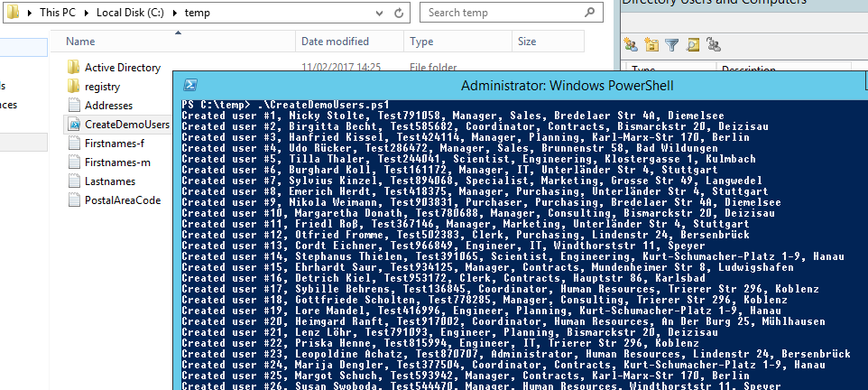The height and width of the screenshot is (390, 868).
Task: Open address bar history dropdown
Action: coord(379,13)
